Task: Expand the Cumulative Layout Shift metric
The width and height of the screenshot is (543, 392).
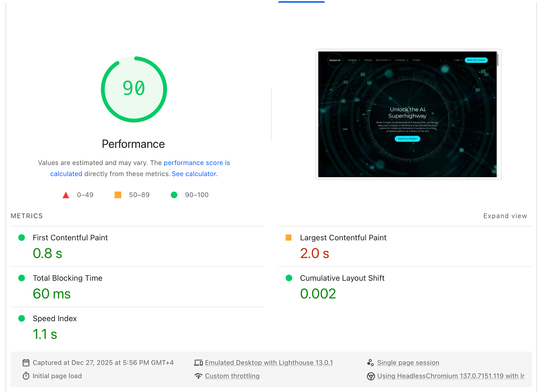Action: (x=342, y=278)
